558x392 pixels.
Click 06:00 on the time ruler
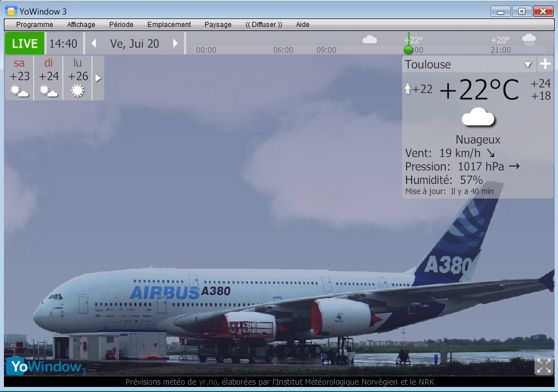pyautogui.click(x=283, y=50)
